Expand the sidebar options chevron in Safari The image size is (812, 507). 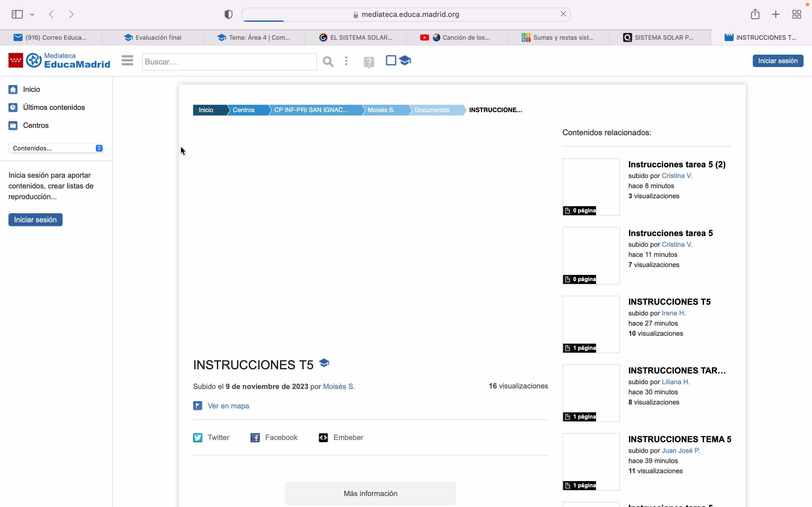click(x=32, y=14)
